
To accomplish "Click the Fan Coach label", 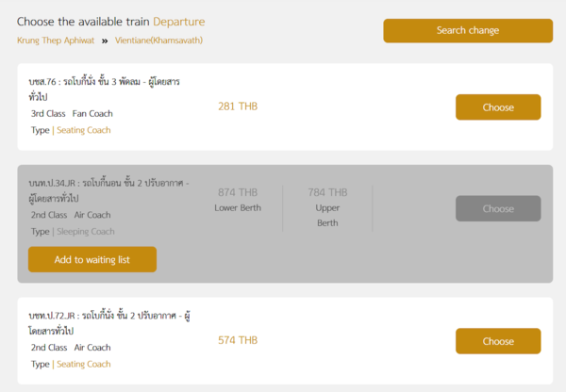I will pyautogui.click(x=92, y=113).
